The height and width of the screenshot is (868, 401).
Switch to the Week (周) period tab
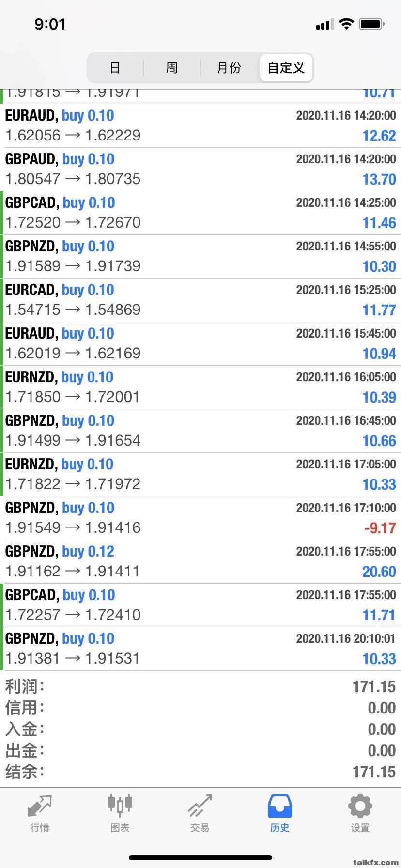[171, 68]
